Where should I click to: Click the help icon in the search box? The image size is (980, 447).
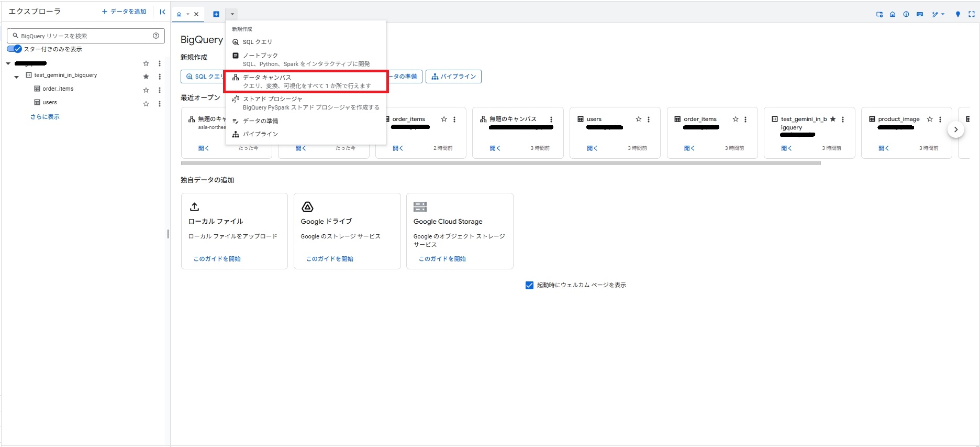pyautogui.click(x=156, y=36)
